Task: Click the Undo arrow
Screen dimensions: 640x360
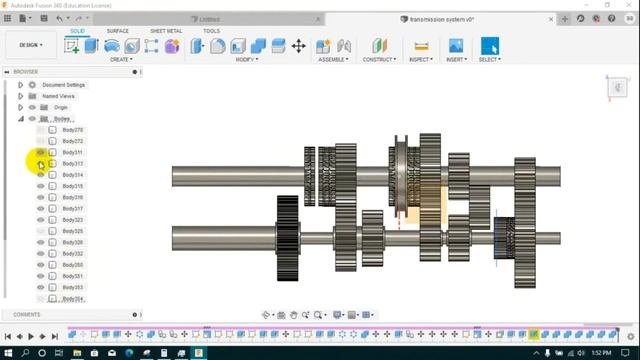Action: point(60,18)
